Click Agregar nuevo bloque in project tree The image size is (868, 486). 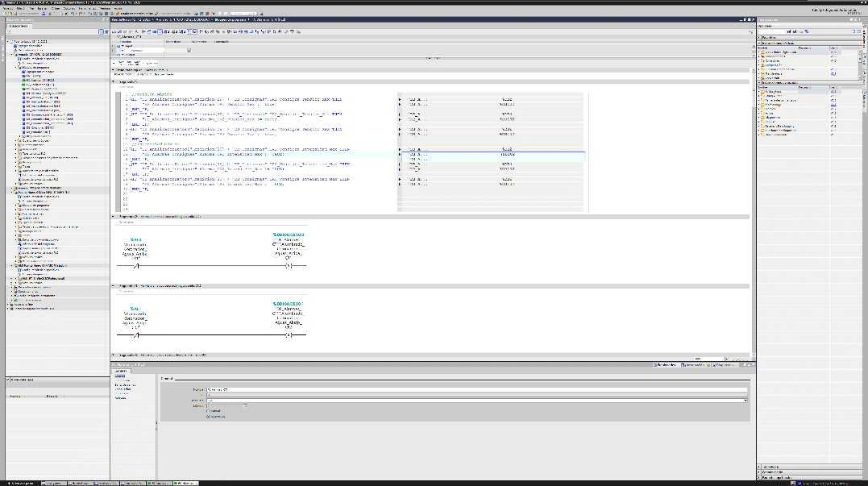[x=39, y=72]
